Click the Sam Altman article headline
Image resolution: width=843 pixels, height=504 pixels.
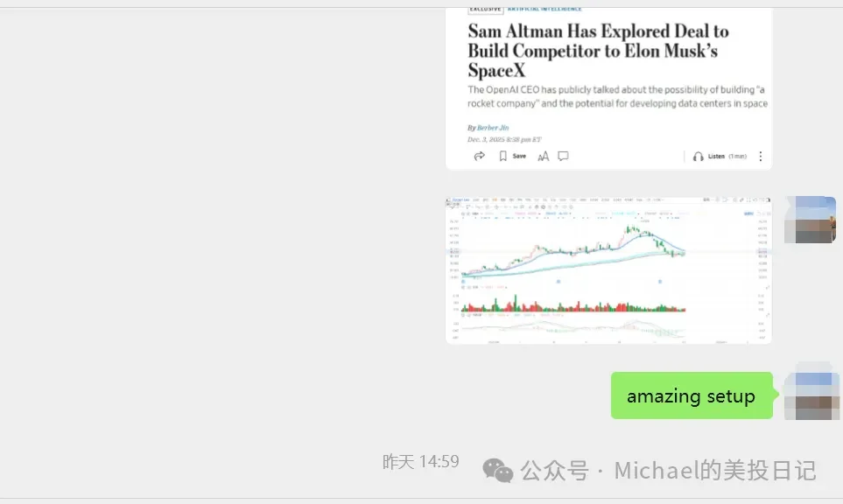(x=597, y=51)
